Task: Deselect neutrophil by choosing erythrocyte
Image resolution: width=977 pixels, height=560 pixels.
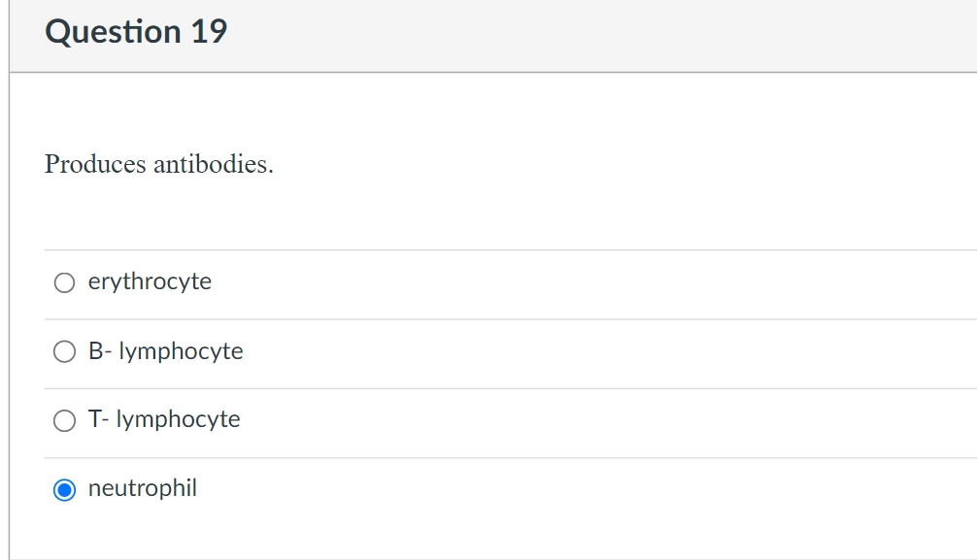Action: pos(64,282)
